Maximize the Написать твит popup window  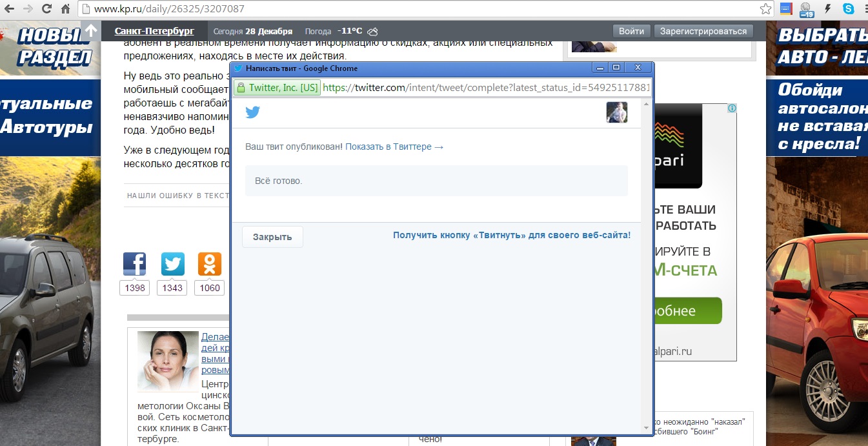(616, 68)
